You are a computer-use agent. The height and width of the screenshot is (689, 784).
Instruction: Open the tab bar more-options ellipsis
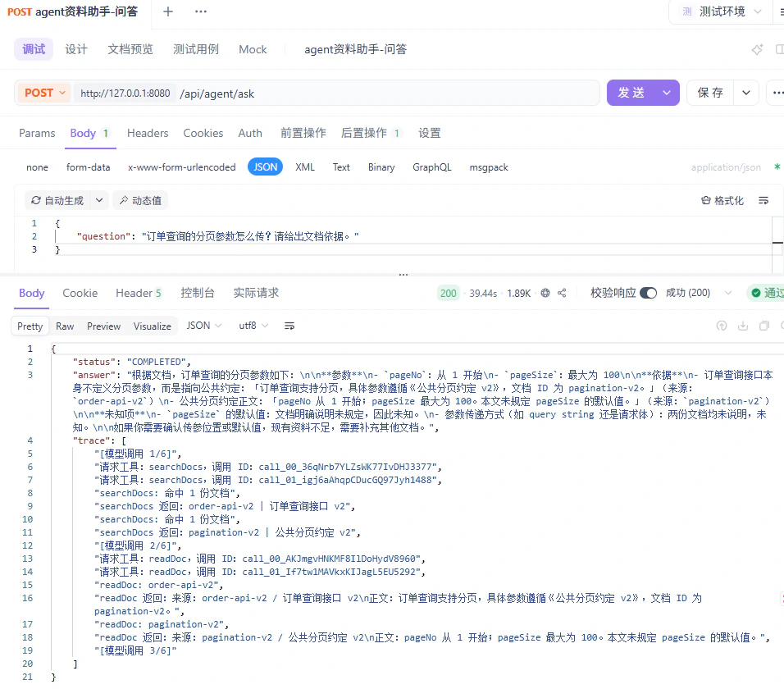[x=200, y=11]
